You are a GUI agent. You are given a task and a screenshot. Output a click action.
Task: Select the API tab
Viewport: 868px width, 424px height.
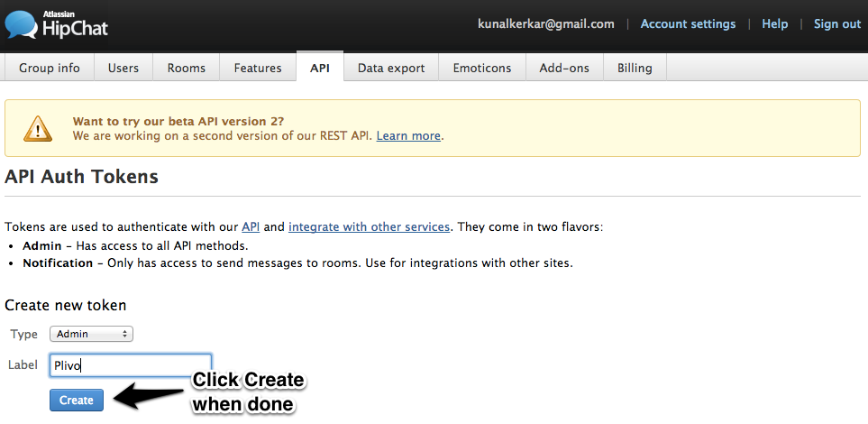(320, 68)
